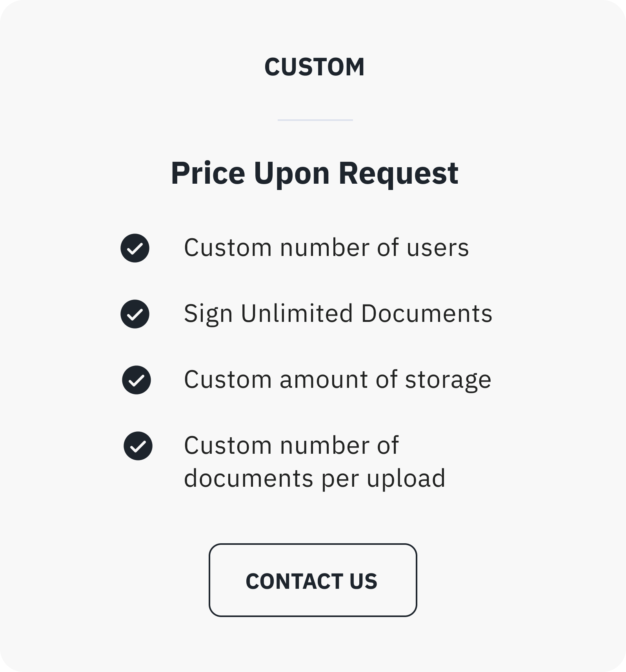Click the 'Custom amount of storage' feature text
The image size is (626, 672).
pos(338,380)
